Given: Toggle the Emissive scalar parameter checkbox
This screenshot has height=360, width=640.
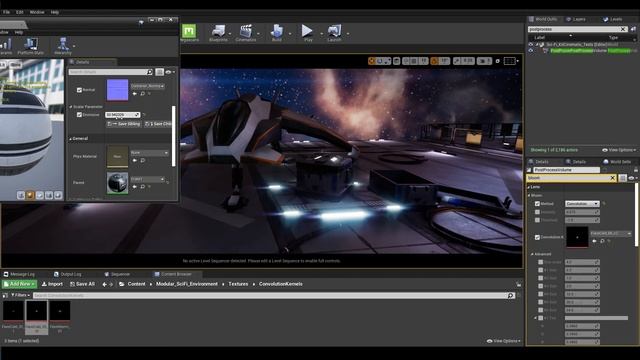Looking at the screenshot, I should pyautogui.click(x=79, y=115).
